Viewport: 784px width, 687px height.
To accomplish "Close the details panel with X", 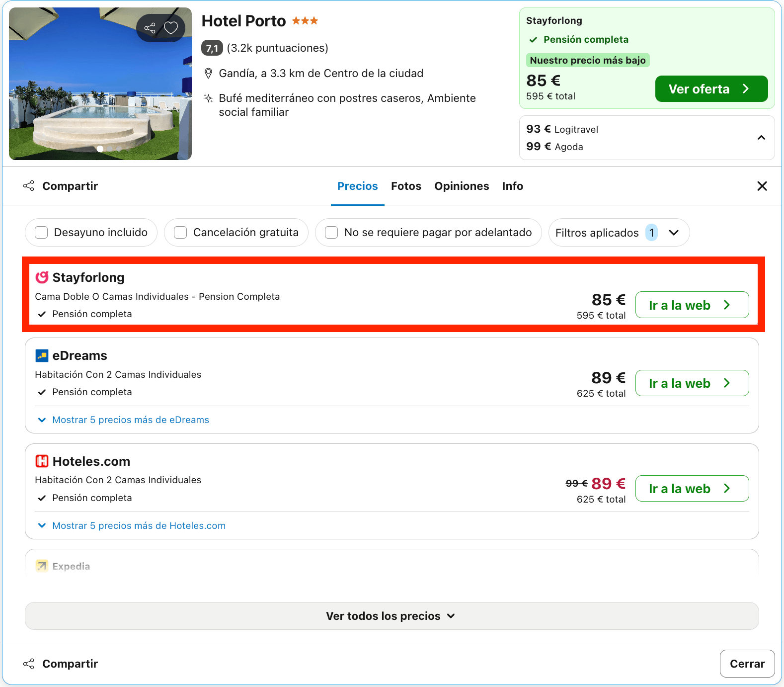I will click(762, 186).
